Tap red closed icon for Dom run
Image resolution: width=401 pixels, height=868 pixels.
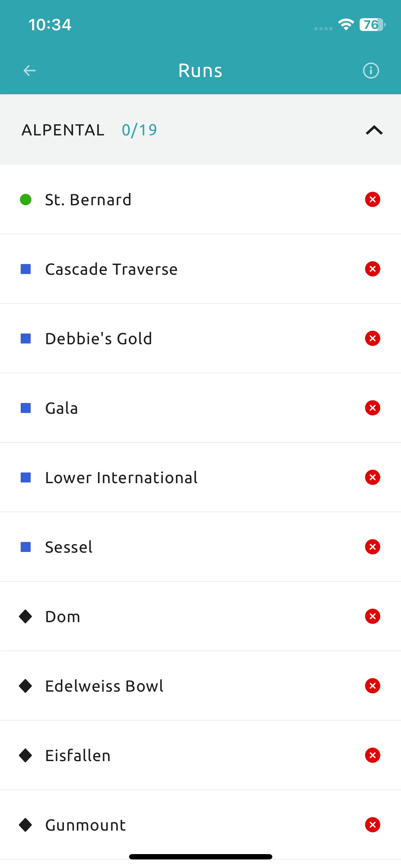(372, 616)
